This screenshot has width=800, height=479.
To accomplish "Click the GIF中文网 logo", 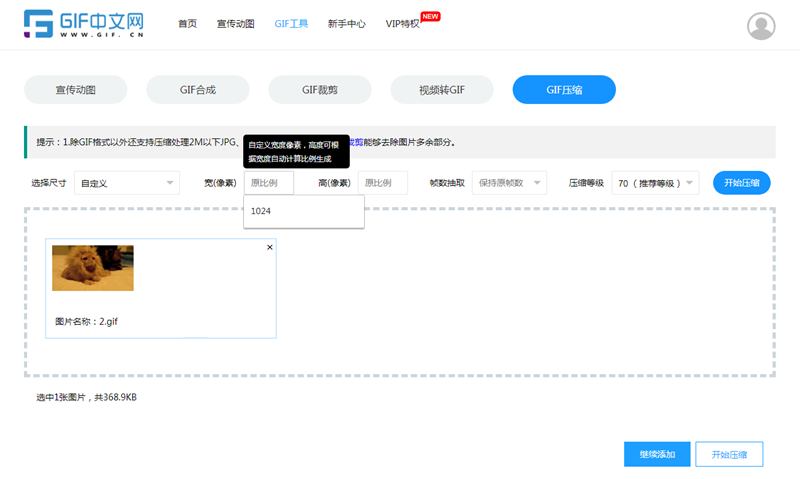I will pyautogui.click(x=84, y=24).
